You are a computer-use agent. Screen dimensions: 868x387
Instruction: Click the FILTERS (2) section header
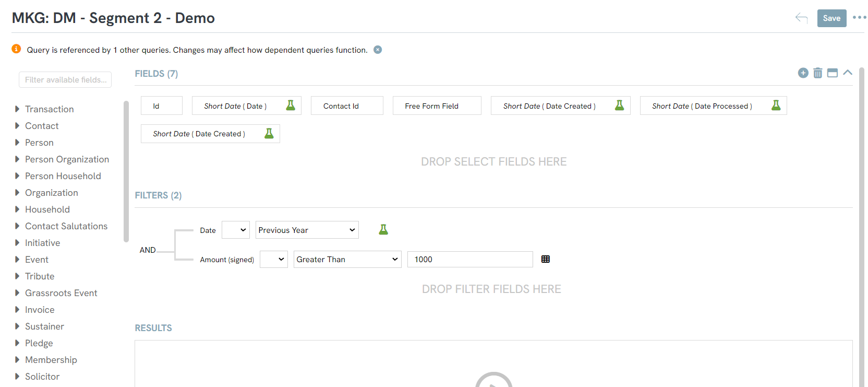click(158, 195)
